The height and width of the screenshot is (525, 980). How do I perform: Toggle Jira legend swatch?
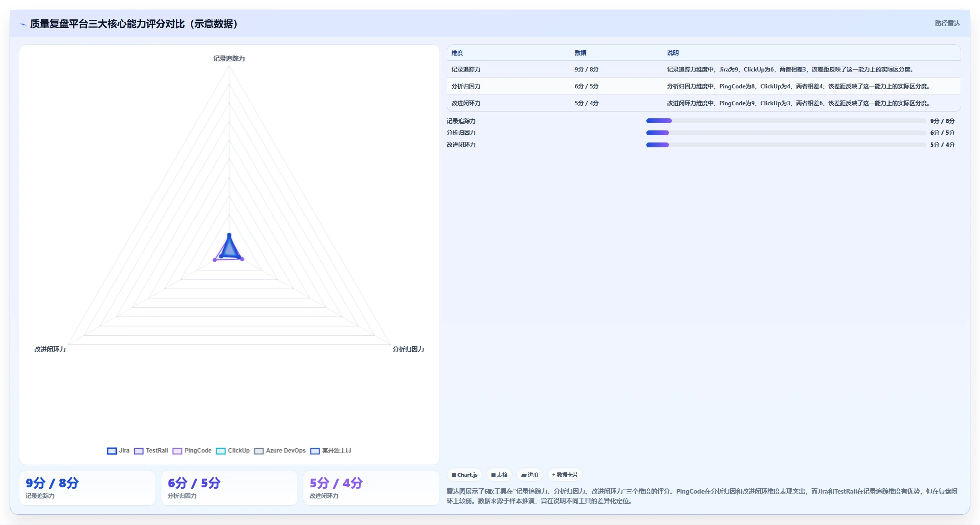pos(112,451)
